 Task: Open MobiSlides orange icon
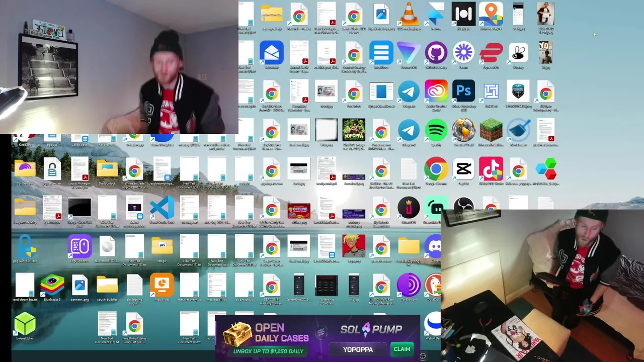[162, 286]
